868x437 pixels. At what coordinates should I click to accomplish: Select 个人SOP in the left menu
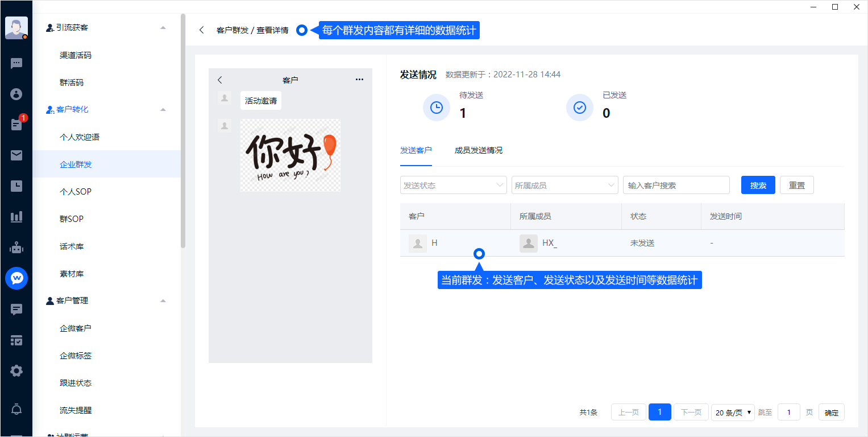click(x=76, y=192)
